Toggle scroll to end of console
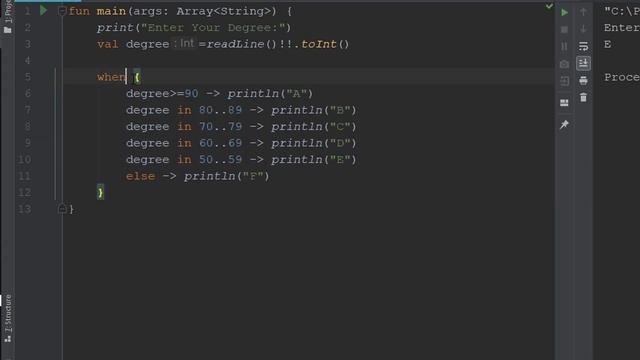This screenshot has height=360, width=640. coord(583,63)
